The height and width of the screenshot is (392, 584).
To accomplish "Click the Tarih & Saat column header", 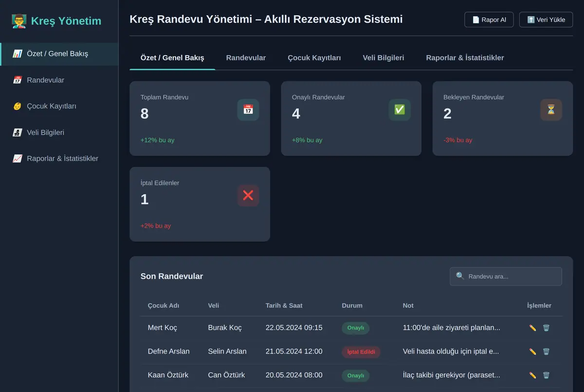I will 284,305.
